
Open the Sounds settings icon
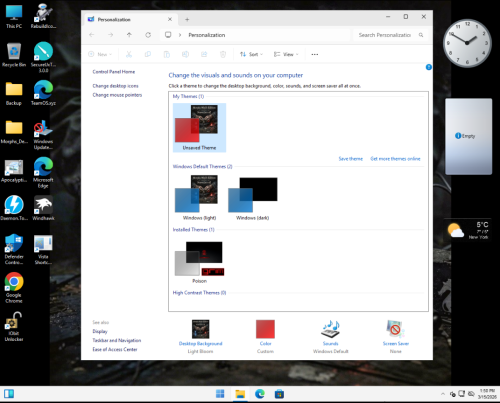click(x=330, y=329)
